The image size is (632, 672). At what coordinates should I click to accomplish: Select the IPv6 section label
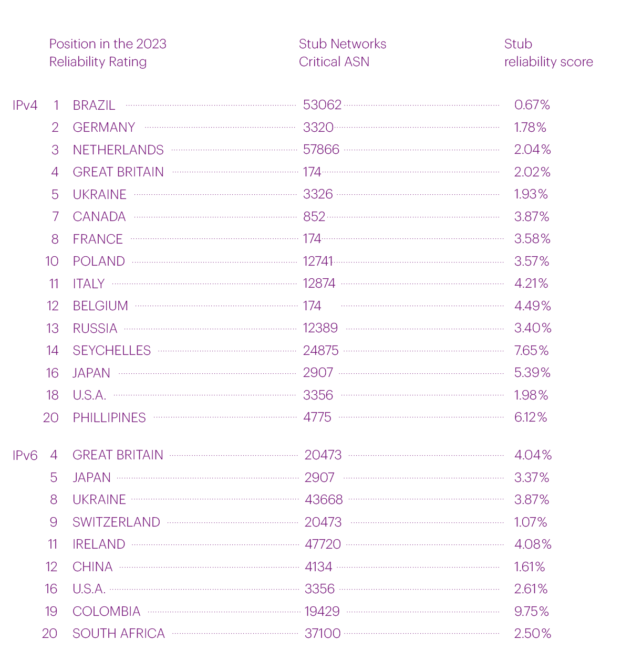[25, 455]
